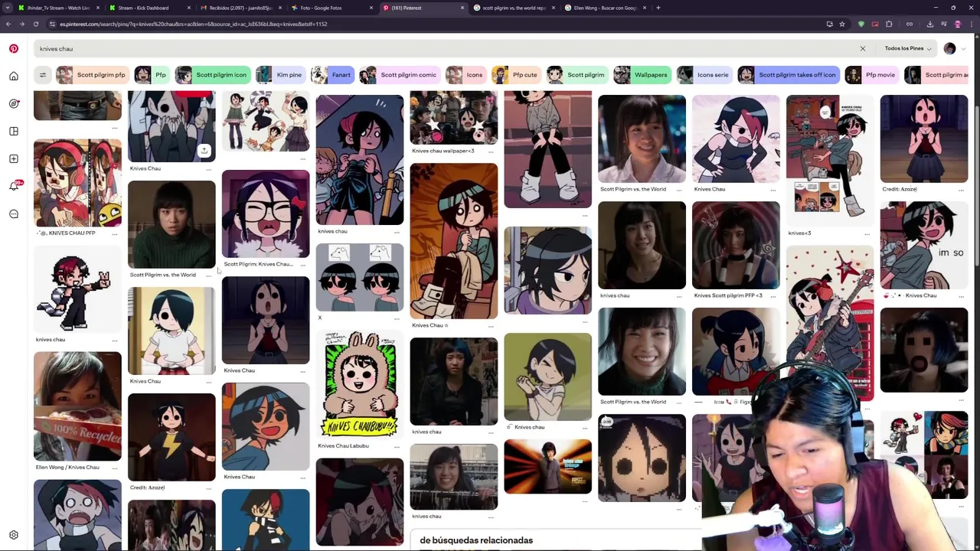The width and height of the screenshot is (980, 551).
Task: Open the browser downloads icon
Action: coord(930,24)
